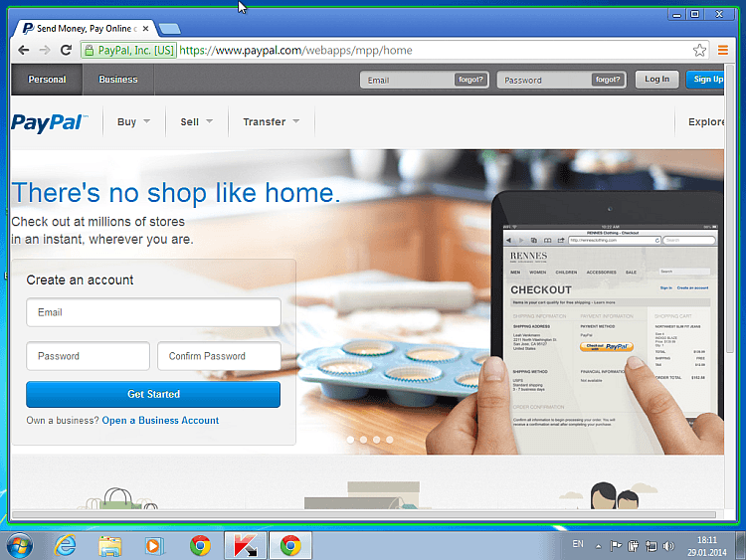746x560 pixels.
Task: Click the vertical page scrollbar
Action: pyautogui.click(x=730, y=209)
